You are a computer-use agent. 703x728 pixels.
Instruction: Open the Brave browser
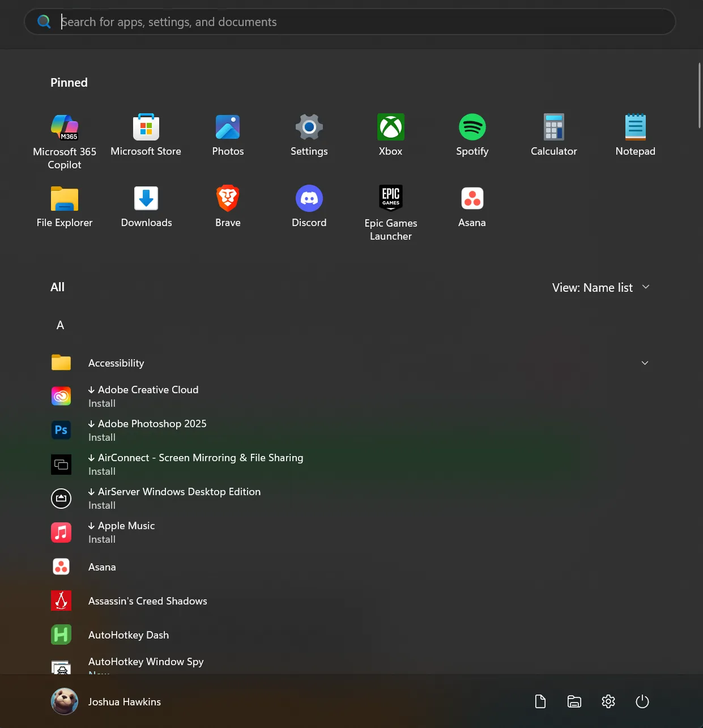tap(228, 206)
